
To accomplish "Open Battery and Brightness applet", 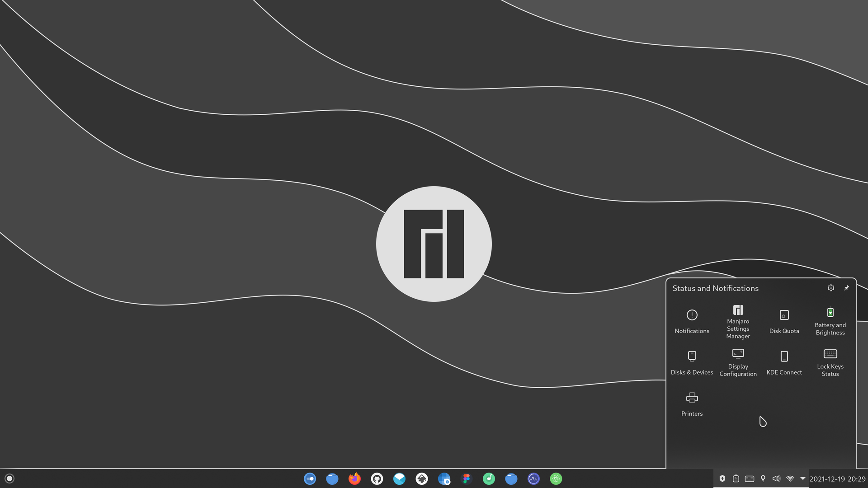I will click(x=830, y=322).
